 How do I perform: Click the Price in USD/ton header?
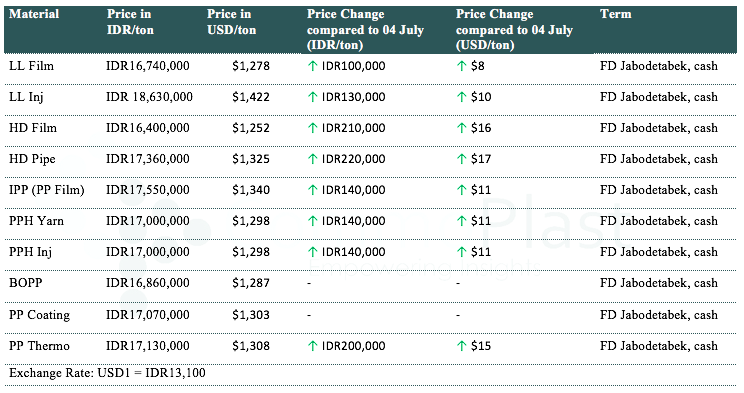click(x=232, y=22)
